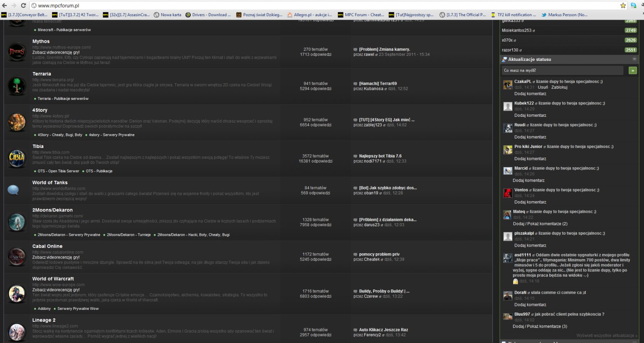Open the Tibia forum logo icon
Screen dimensions: 644x343
(17, 158)
